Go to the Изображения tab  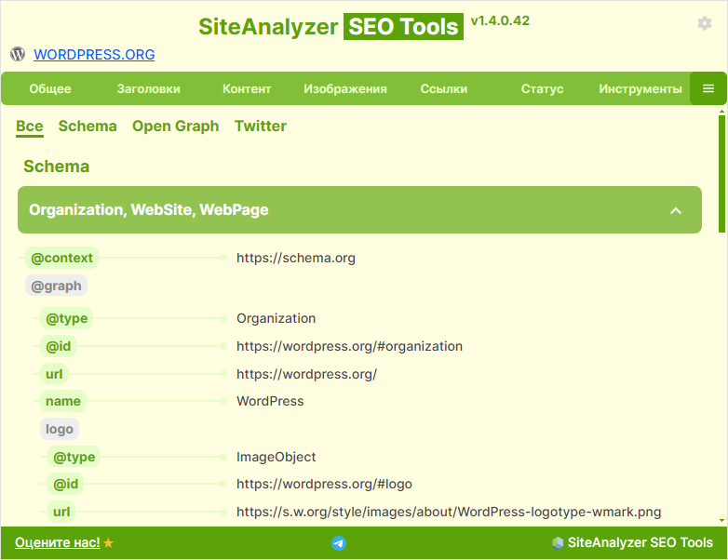pos(345,88)
